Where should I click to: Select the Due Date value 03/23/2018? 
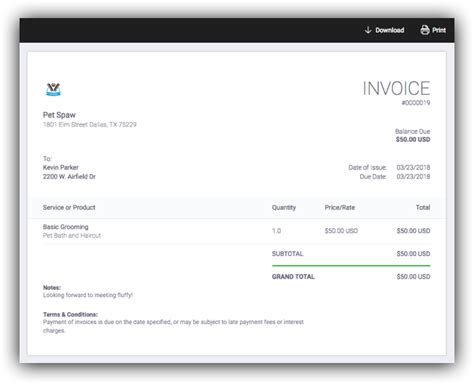pos(413,176)
